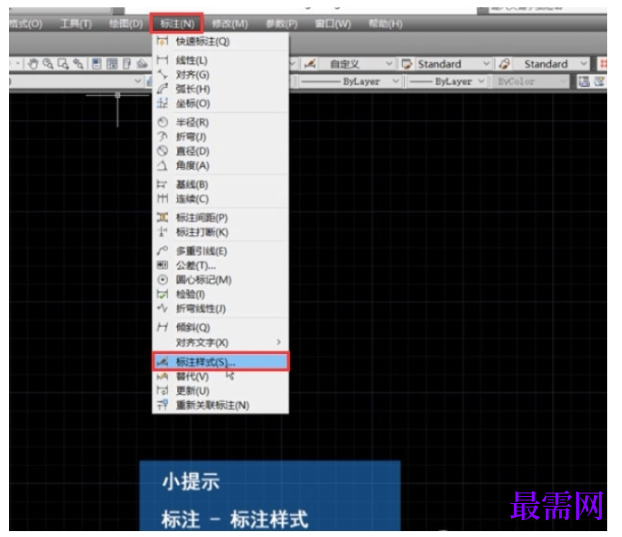The width and height of the screenshot is (622, 537).
Task: Open the 标注(N) dimension menu
Action: (177, 24)
